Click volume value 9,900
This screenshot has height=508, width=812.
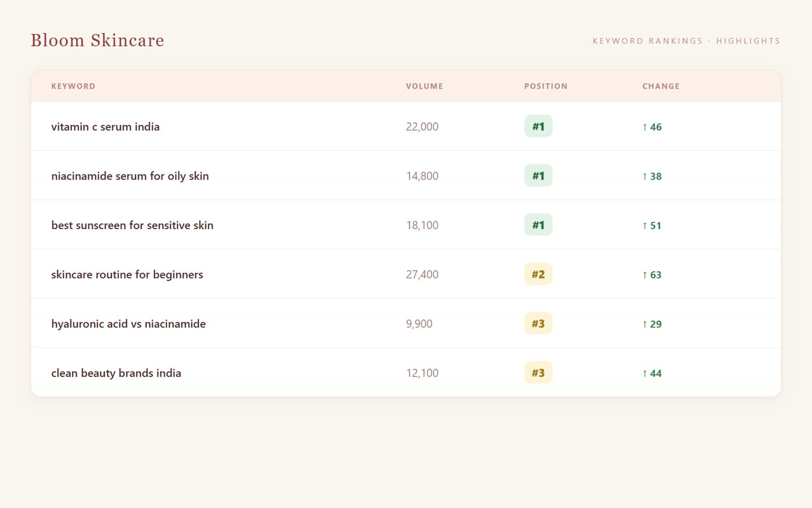click(419, 324)
